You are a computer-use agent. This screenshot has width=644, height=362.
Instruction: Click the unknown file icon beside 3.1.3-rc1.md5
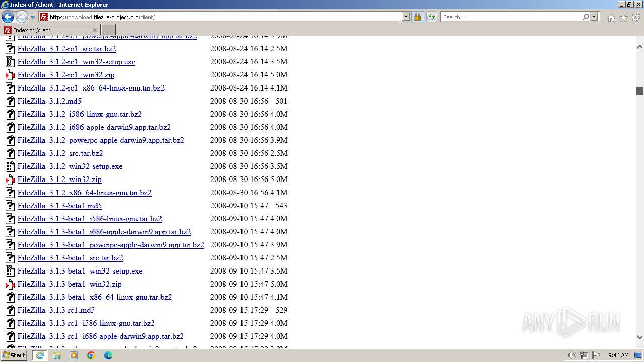click(10, 310)
